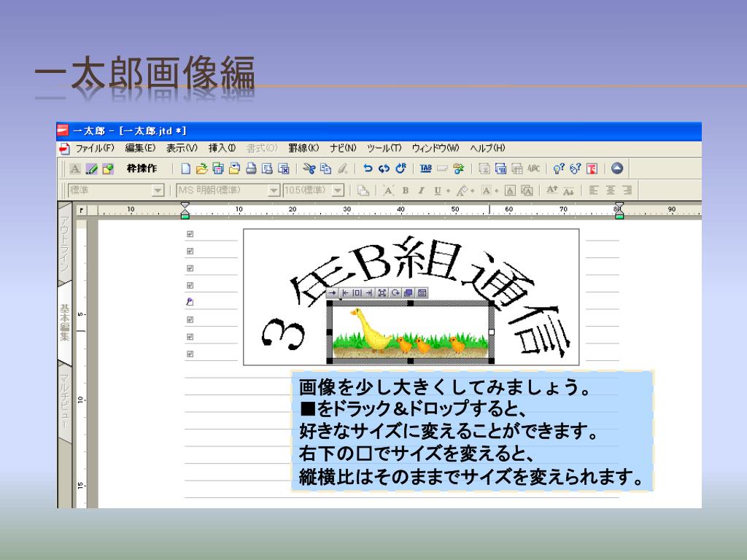
Task: Click the lightbulb help icon
Action: (x=559, y=168)
